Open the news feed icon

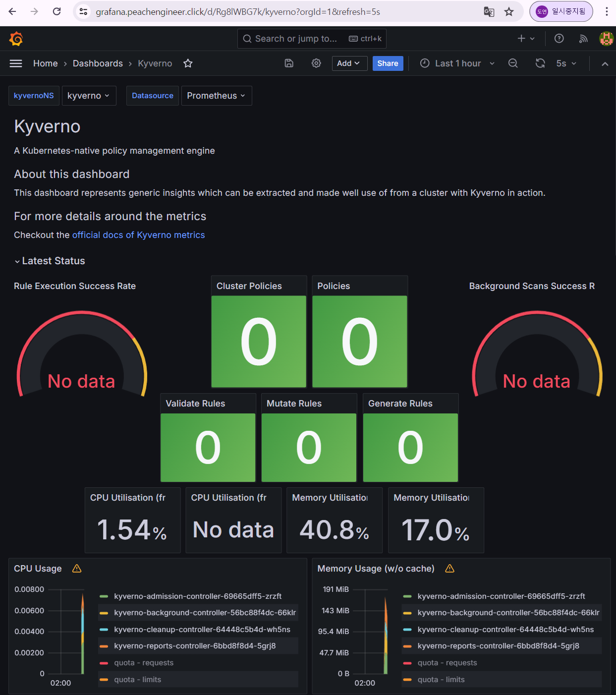(x=583, y=39)
